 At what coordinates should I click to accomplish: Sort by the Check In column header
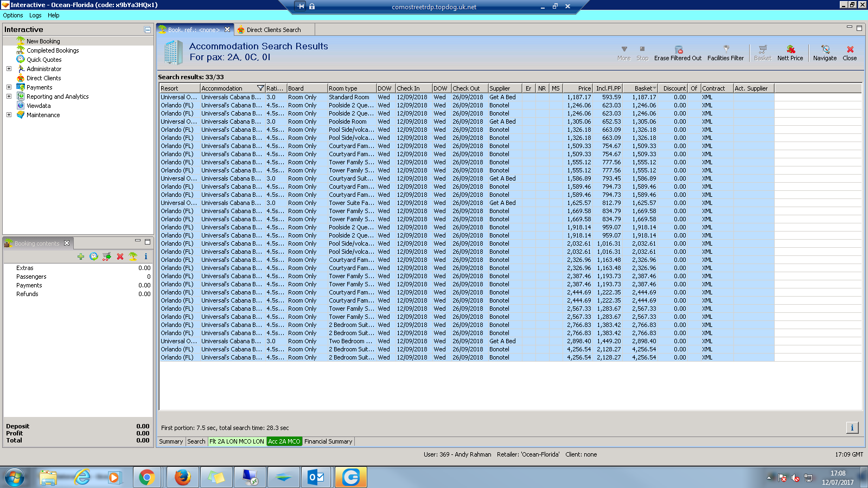(413, 88)
